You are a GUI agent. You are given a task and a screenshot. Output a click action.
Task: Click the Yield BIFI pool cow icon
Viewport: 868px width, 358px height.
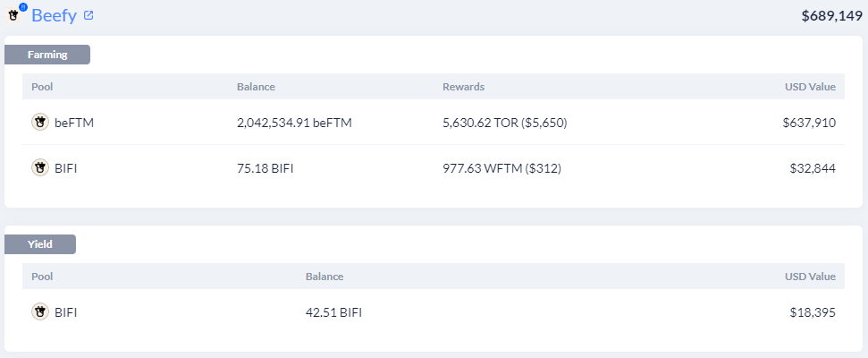coord(40,312)
